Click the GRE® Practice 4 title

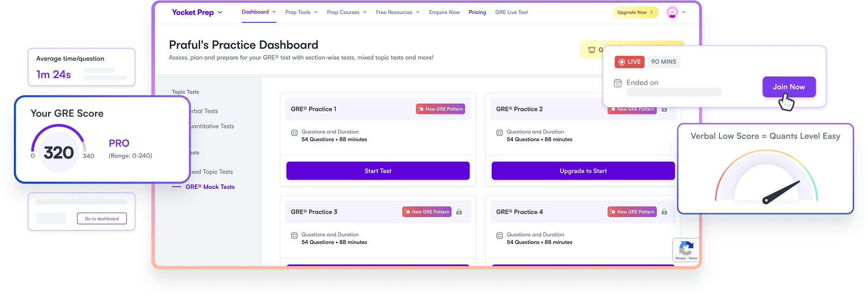coord(519,212)
